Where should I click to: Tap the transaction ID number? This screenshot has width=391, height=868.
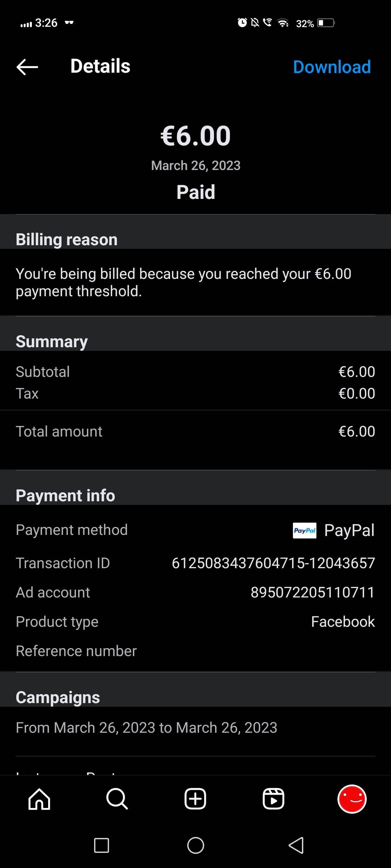click(x=273, y=563)
